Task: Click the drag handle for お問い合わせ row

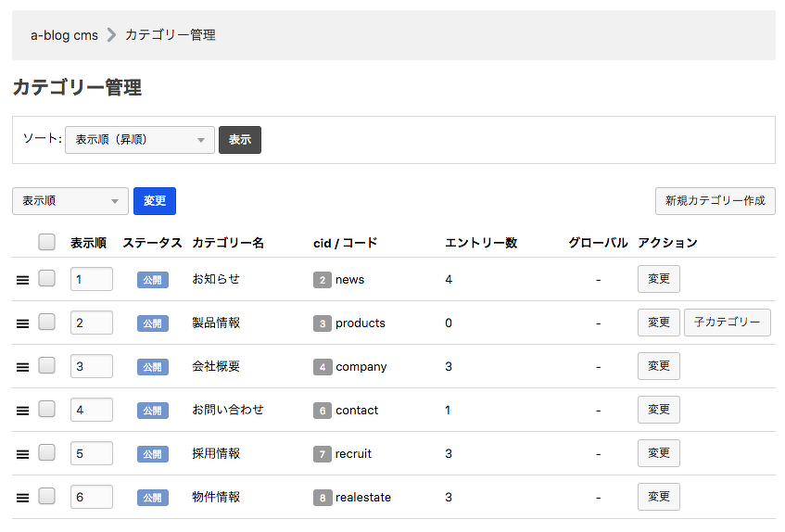Action: [23, 411]
